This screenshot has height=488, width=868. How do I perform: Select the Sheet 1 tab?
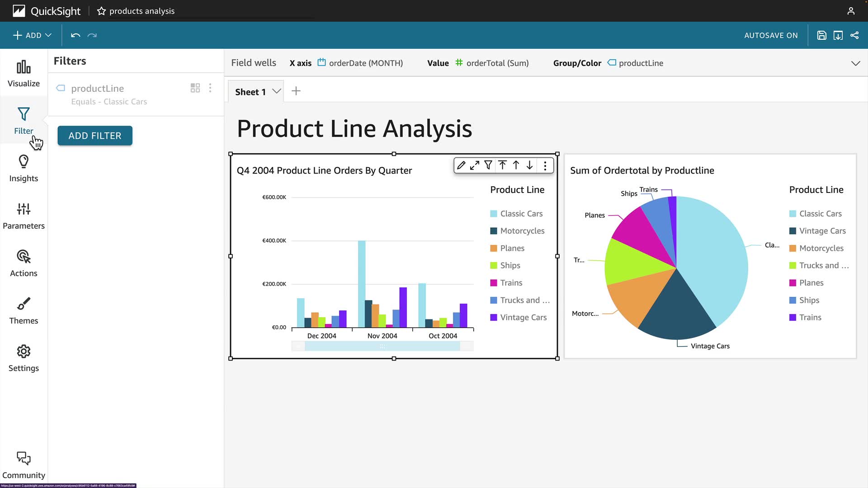250,92
